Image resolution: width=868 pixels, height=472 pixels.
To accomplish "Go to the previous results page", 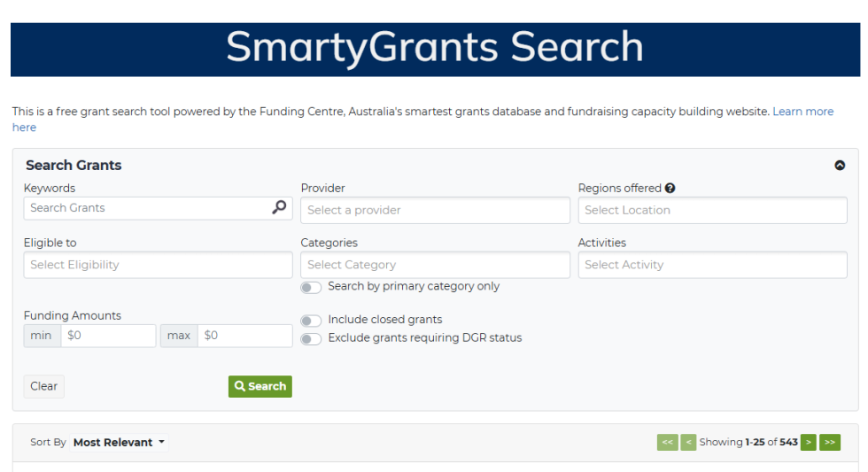I will (688, 442).
